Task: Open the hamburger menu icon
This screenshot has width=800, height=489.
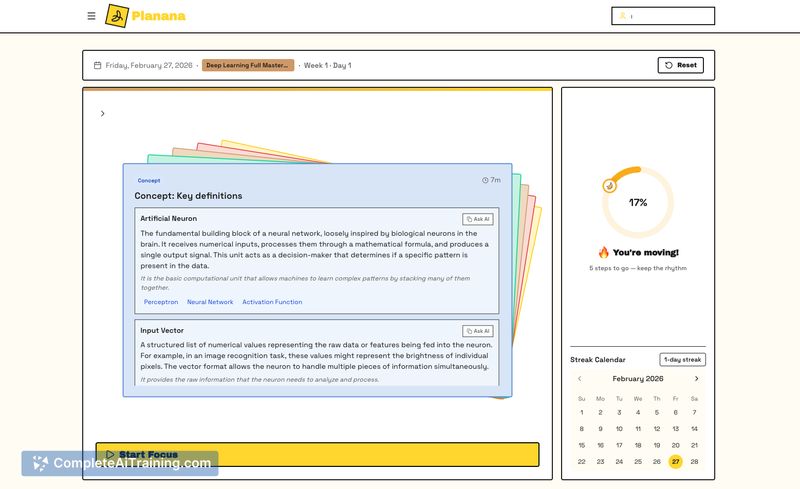Action: pyautogui.click(x=92, y=16)
